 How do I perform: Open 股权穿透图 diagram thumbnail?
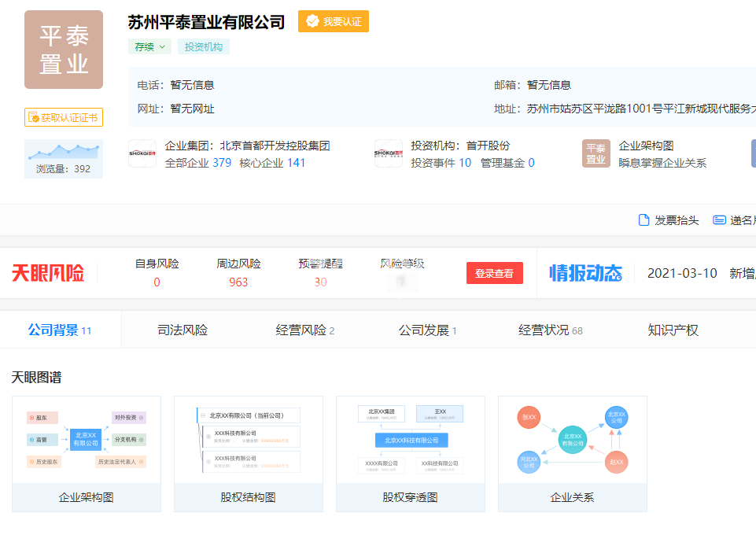pyautogui.click(x=411, y=454)
